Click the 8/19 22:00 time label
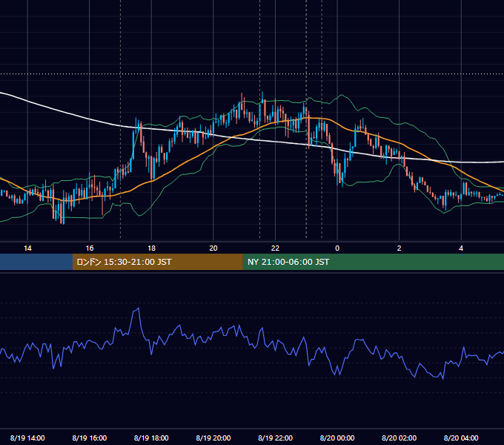The width and height of the screenshot is (504, 445). point(276,438)
